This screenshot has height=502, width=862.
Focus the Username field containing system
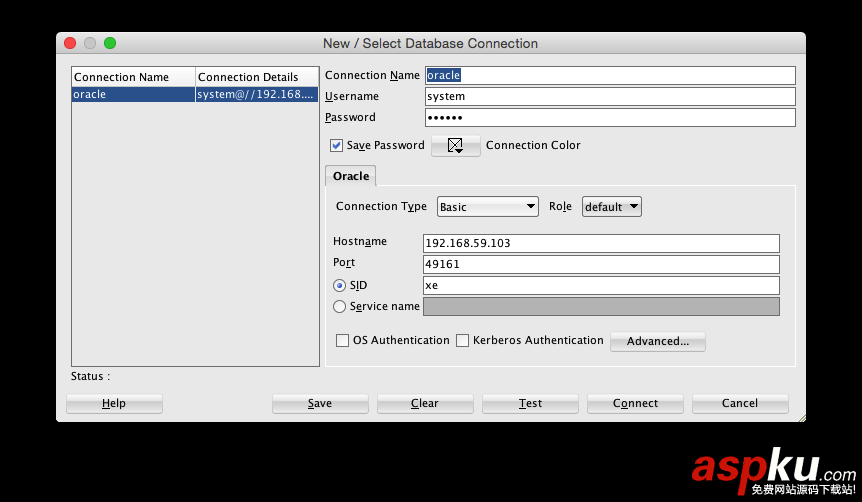tap(610, 96)
